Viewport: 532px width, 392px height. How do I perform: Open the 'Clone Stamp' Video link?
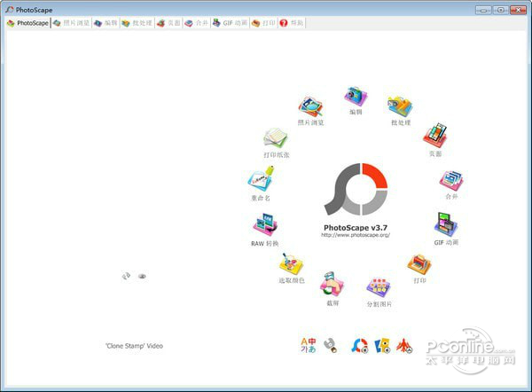135,346
